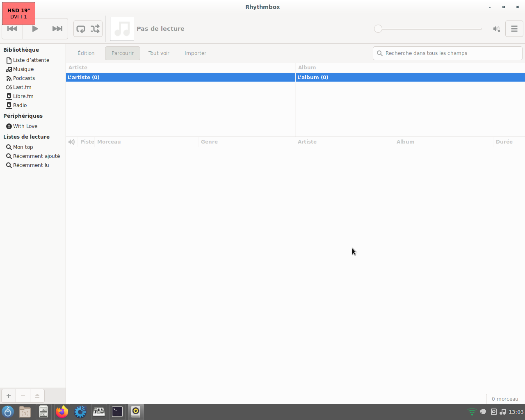The width and height of the screenshot is (525, 420).
Task: Minimize the Rhythmbox window
Action: [x=490, y=7]
